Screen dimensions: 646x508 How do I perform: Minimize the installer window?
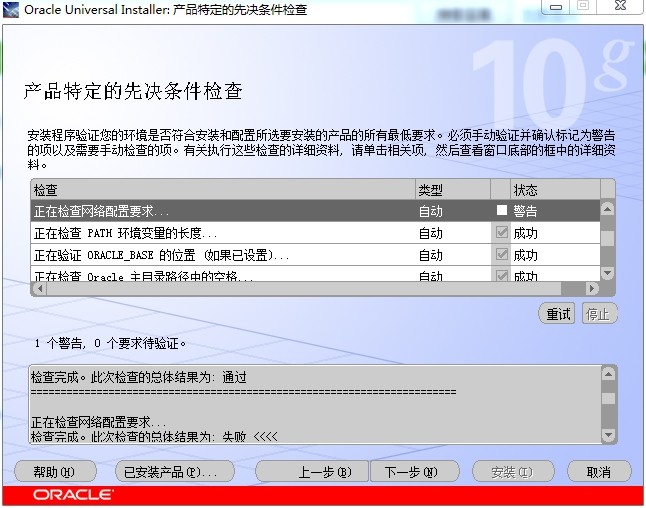point(556,6)
